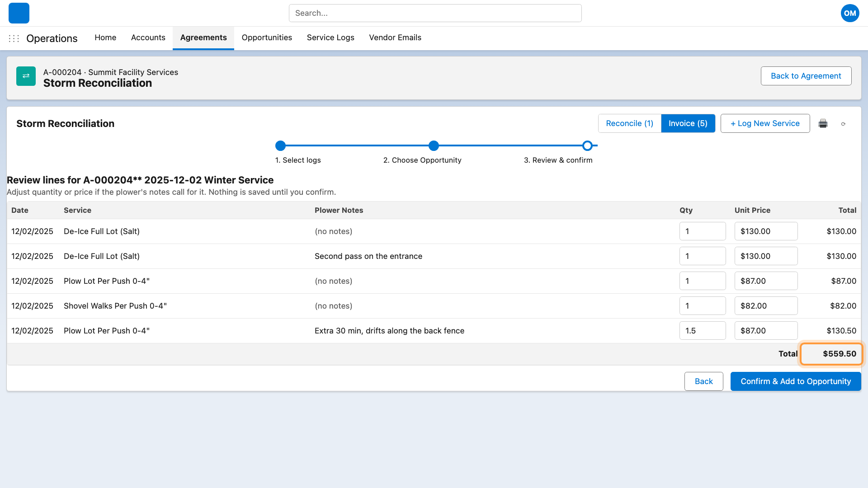Click 'Shovel Walks Per Push 0-4"' service cell
Image resolution: width=868 pixels, height=488 pixels.
coord(115,306)
